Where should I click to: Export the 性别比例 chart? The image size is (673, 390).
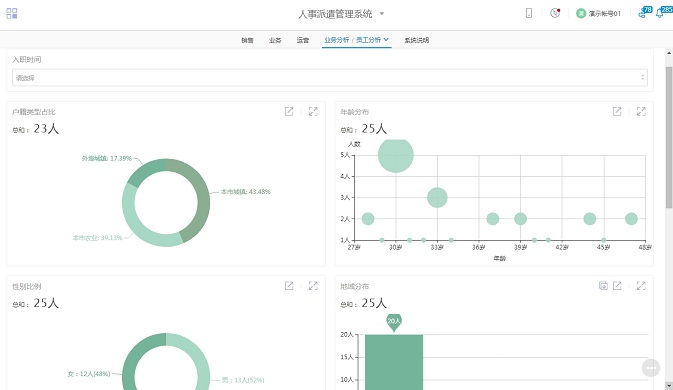tap(289, 286)
